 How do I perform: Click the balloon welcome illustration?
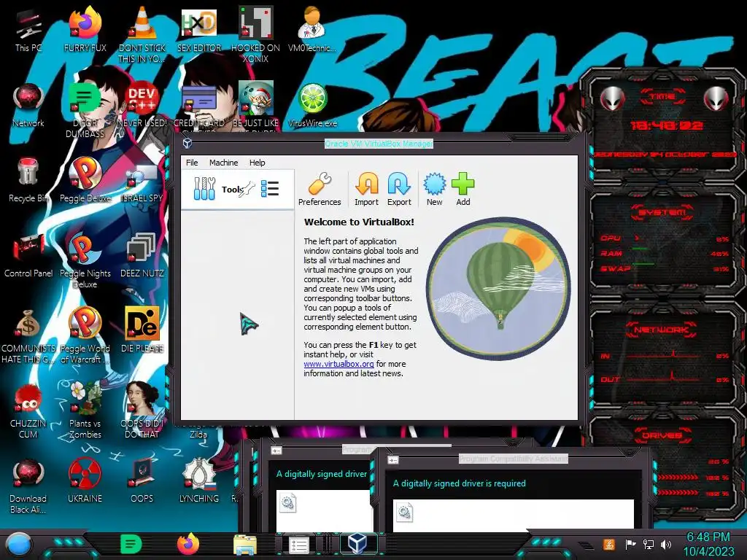click(498, 289)
